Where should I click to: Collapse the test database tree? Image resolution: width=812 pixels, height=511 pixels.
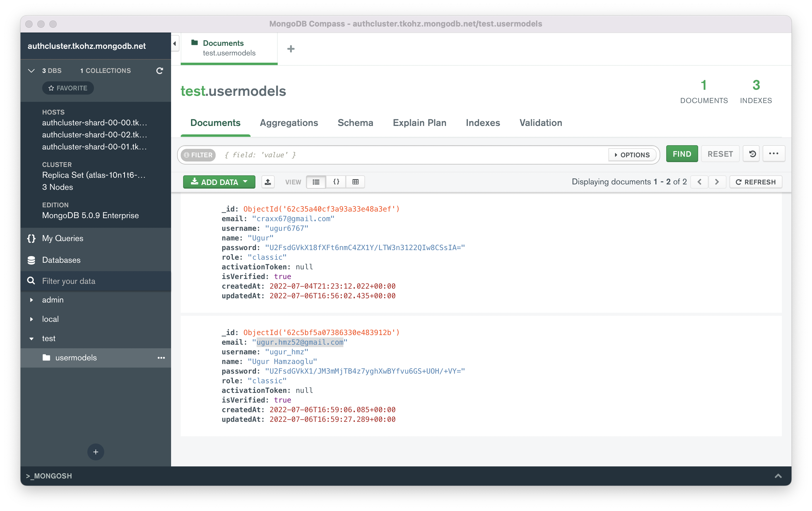(32, 339)
